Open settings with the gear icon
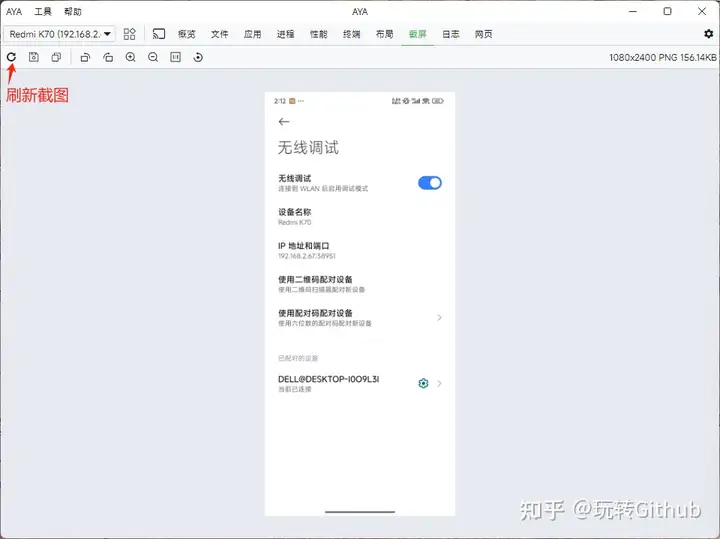The width and height of the screenshot is (720, 539). (708, 34)
